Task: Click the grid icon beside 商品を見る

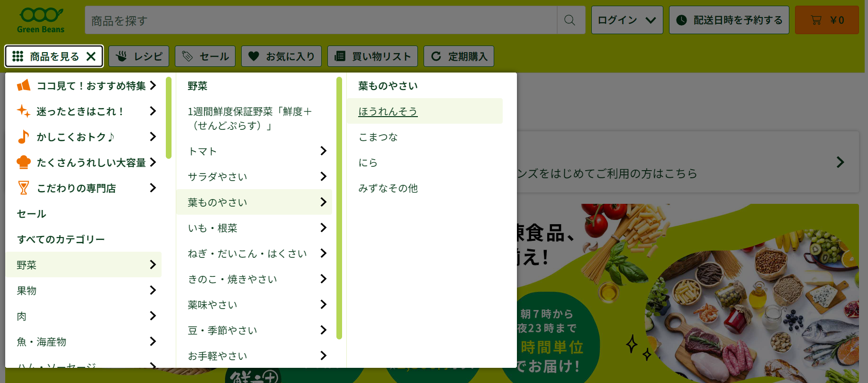Action: click(18, 56)
